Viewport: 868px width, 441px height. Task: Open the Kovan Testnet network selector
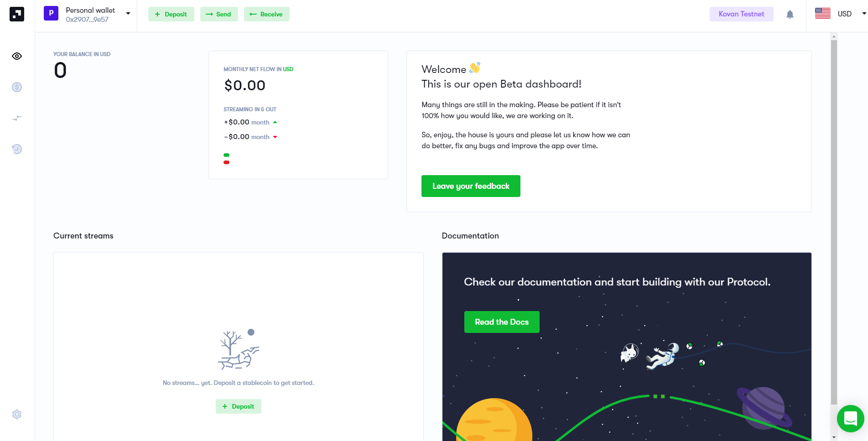pos(741,14)
